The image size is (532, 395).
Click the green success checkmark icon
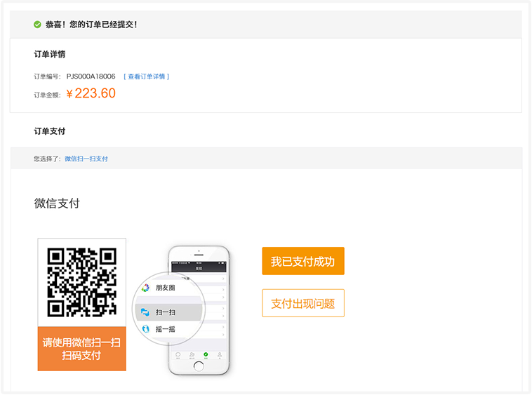pyautogui.click(x=37, y=25)
